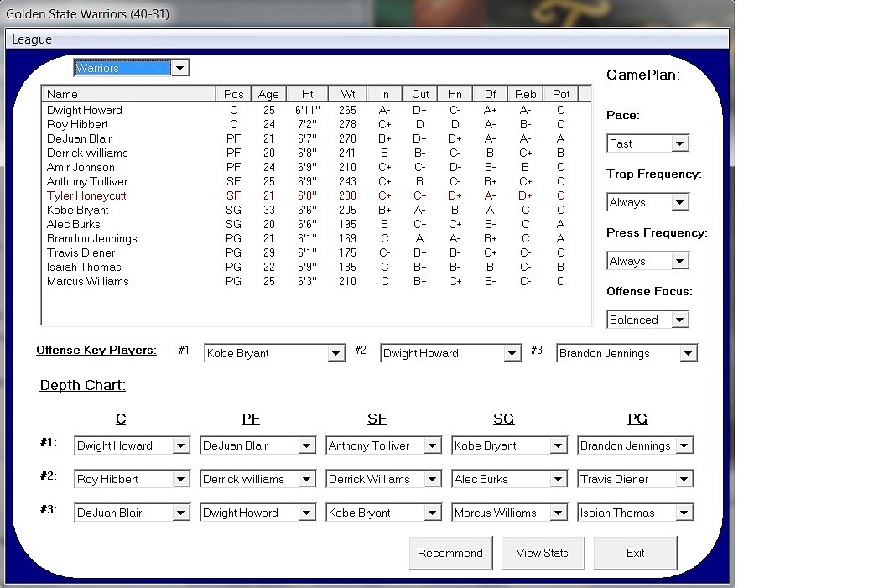The width and height of the screenshot is (889, 588).
Task: Click the View Stats button
Action: [x=542, y=553]
